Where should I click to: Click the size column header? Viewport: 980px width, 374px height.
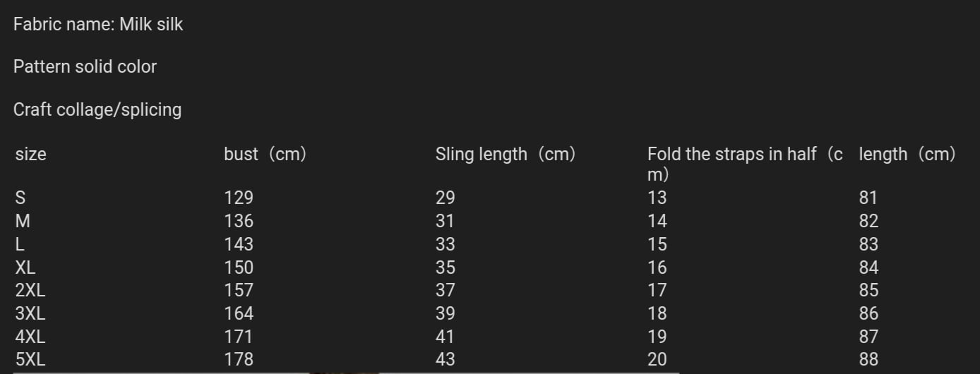[30, 154]
